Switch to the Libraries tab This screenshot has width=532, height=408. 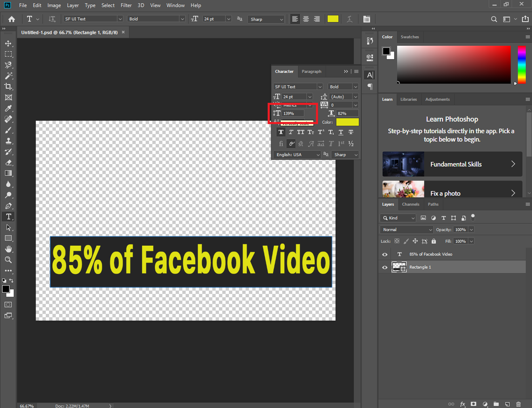click(x=408, y=100)
